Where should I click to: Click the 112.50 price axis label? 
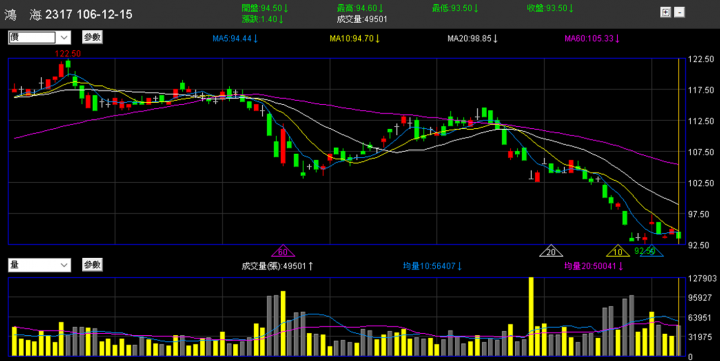click(701, 121)
